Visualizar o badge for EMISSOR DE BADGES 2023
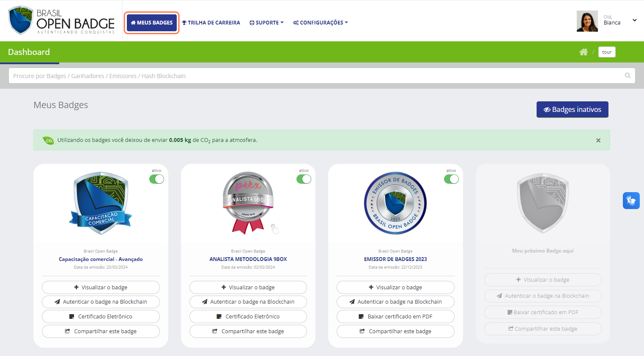The image size is (644, 356). coord(395,287)
